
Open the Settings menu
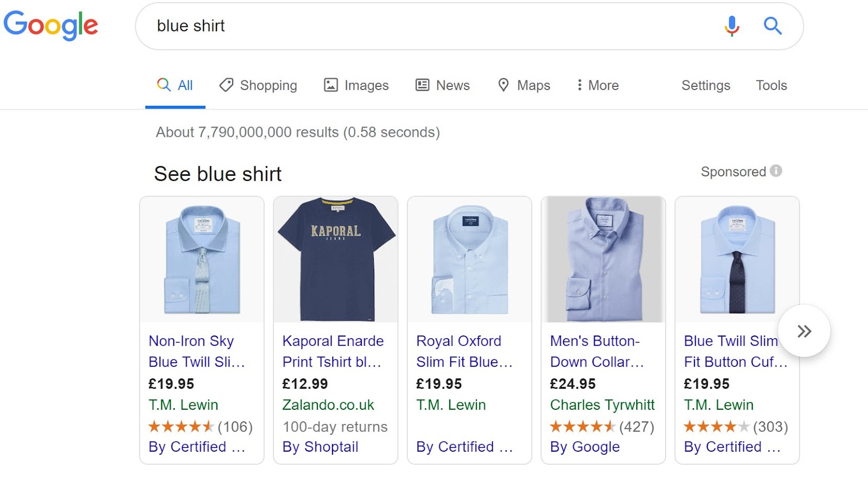tap(706, 85)
